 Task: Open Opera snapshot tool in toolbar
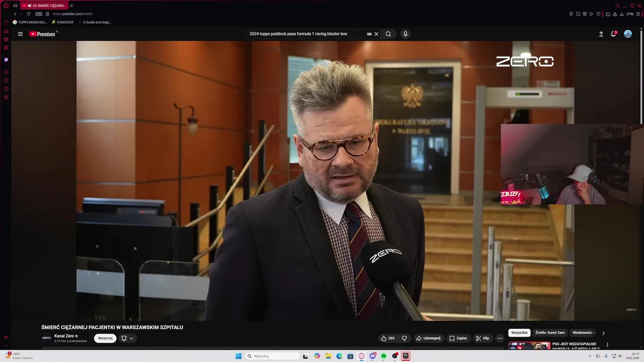pyautogui.click(x=578, y=14)
